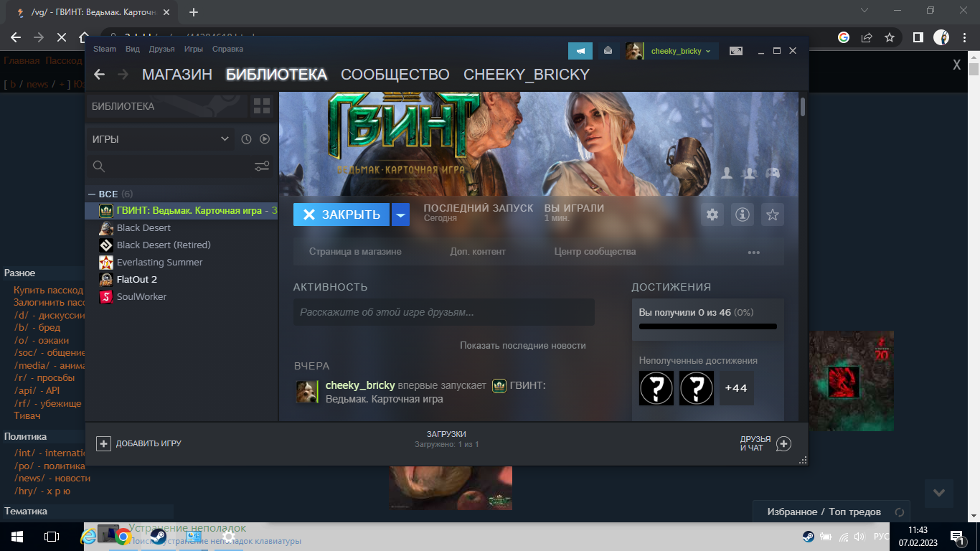Switch Steam to Big Picture mode
Viewport: 980px width, 551px height.
(x=736, y=51)
